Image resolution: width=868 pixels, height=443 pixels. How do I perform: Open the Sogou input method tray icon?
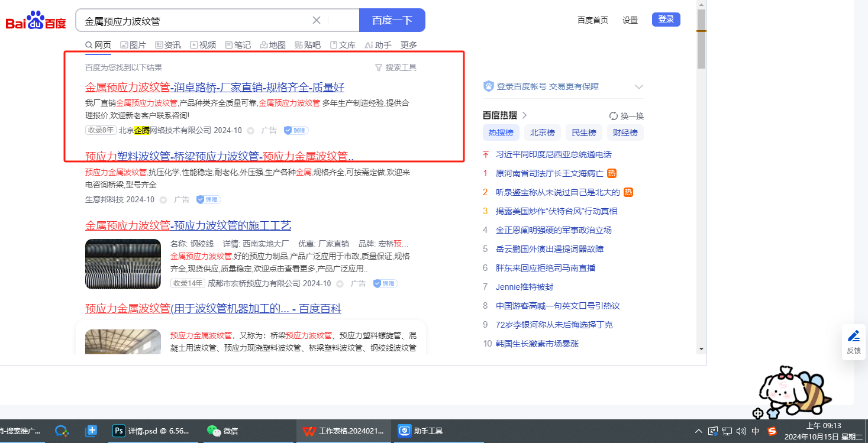[x=772, y=431]
